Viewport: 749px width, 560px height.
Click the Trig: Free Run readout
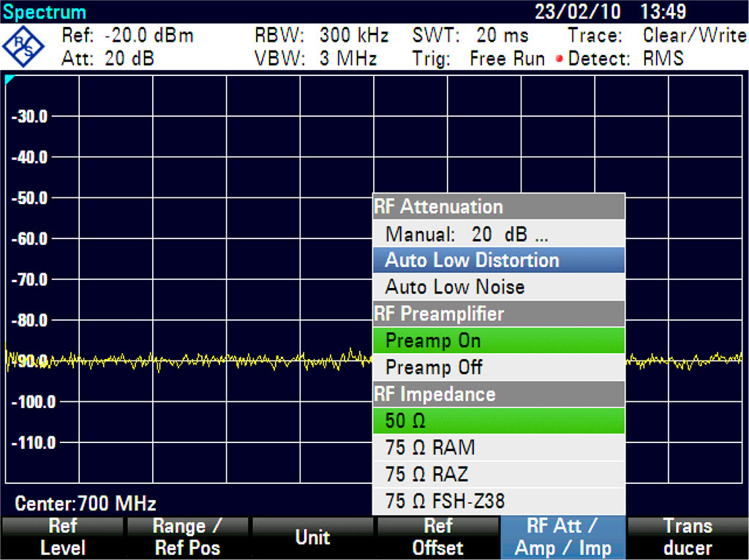(478, 58)
